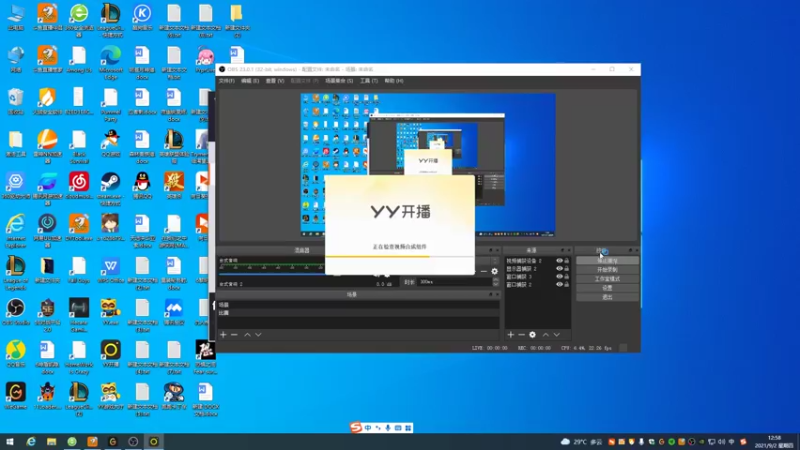
Task: Open source properties gear below sources list
Action: point(532,335)
